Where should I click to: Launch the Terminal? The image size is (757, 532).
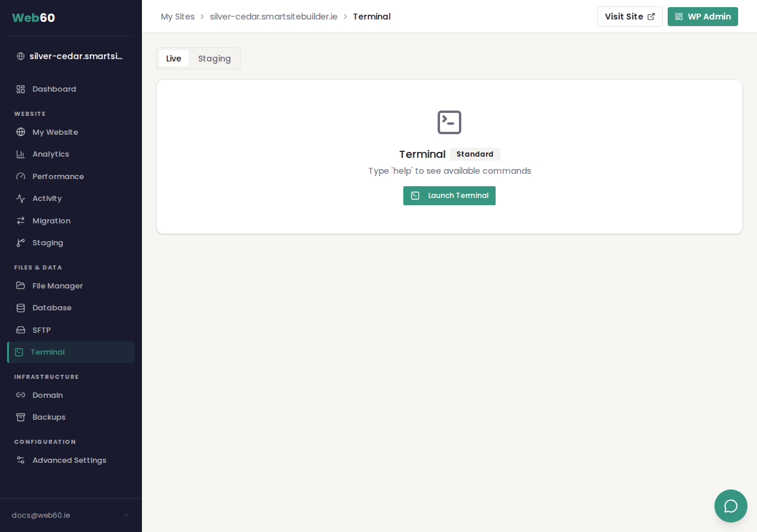click(x=449, y=196)
